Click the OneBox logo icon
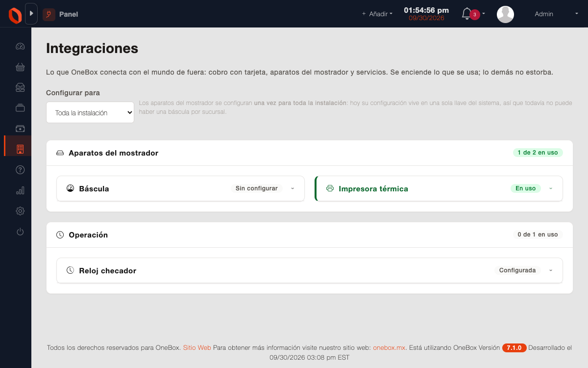Screen dimensions: 588x368 [x=15, y=15]
